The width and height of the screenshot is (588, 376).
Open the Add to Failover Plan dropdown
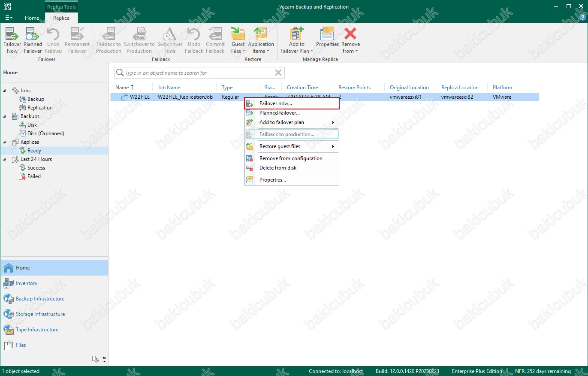click(x=296, y=40)
